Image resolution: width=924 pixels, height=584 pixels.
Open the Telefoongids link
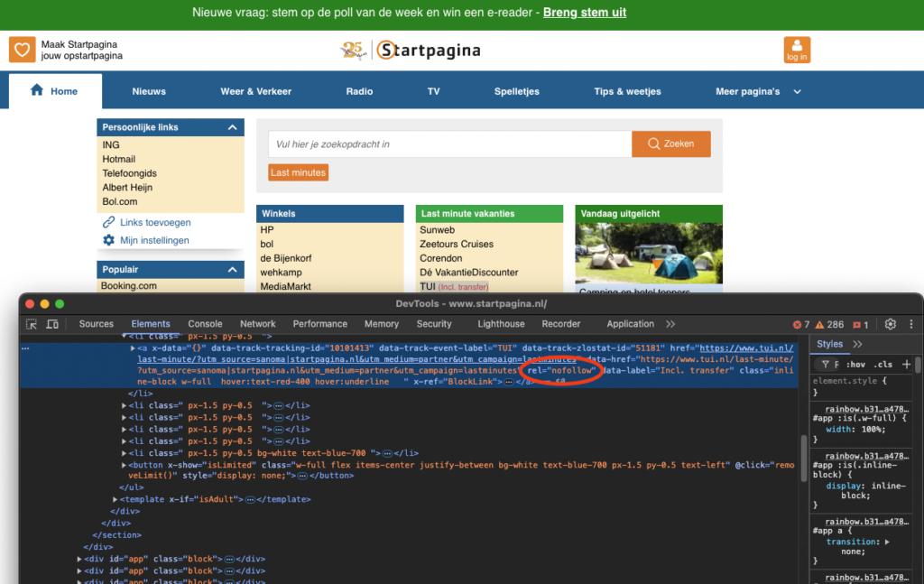click(x=129, y=173)
